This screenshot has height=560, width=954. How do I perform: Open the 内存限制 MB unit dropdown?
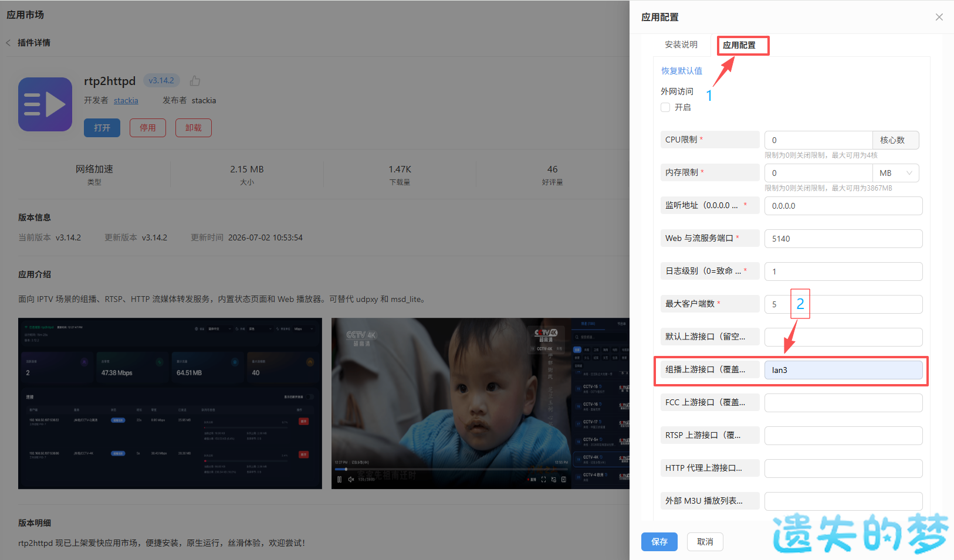point(896,173)
